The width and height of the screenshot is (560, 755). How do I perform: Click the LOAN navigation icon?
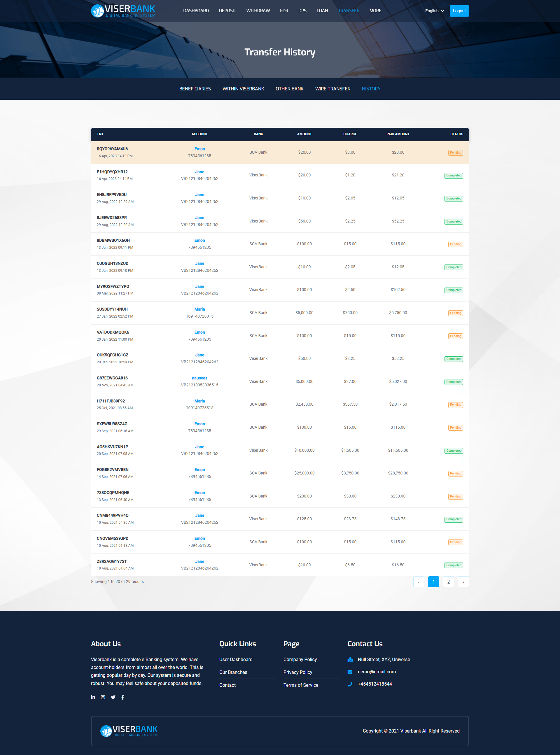(x=322, y=10)
